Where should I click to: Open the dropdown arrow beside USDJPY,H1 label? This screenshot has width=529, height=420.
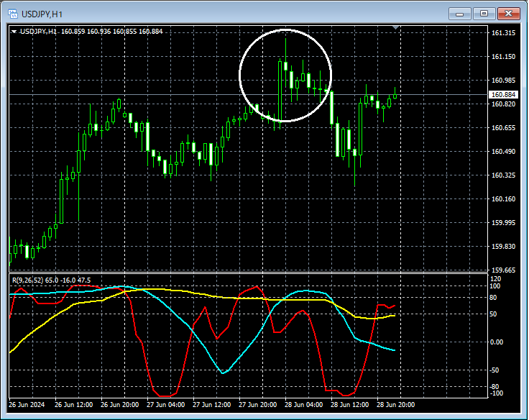point(14,32)
